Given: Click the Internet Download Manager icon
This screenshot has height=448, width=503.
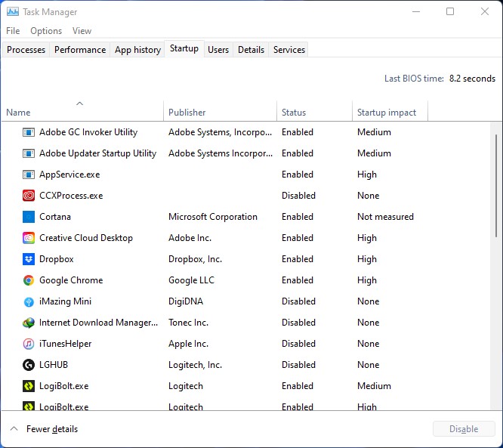Looking at the screenshot, I should [x=29, y=323].
